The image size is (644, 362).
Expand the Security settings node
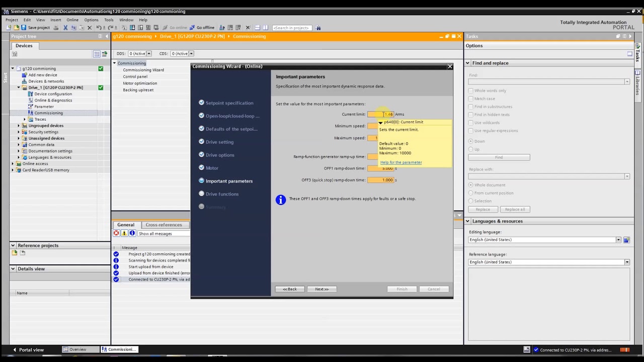click(x=19, y=132)
